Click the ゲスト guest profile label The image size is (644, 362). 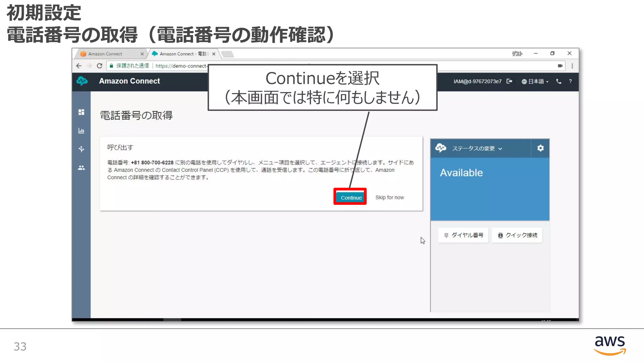point(517,54)
